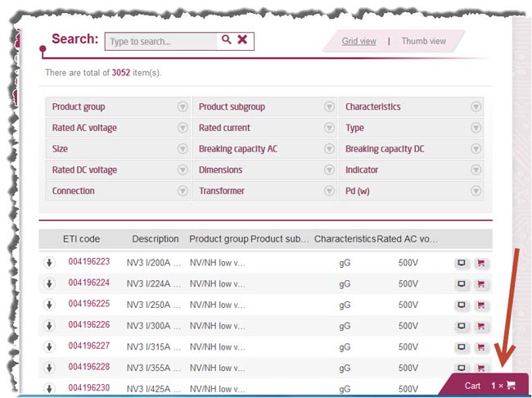Switch to Thumb view
Viewport: 532px width, 398px height.
[423, 41]
